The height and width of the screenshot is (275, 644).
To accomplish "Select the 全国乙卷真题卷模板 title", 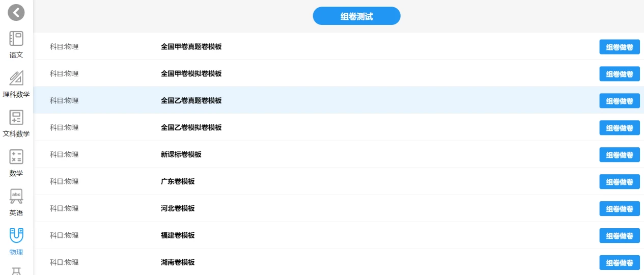I will tap(191, 100).
